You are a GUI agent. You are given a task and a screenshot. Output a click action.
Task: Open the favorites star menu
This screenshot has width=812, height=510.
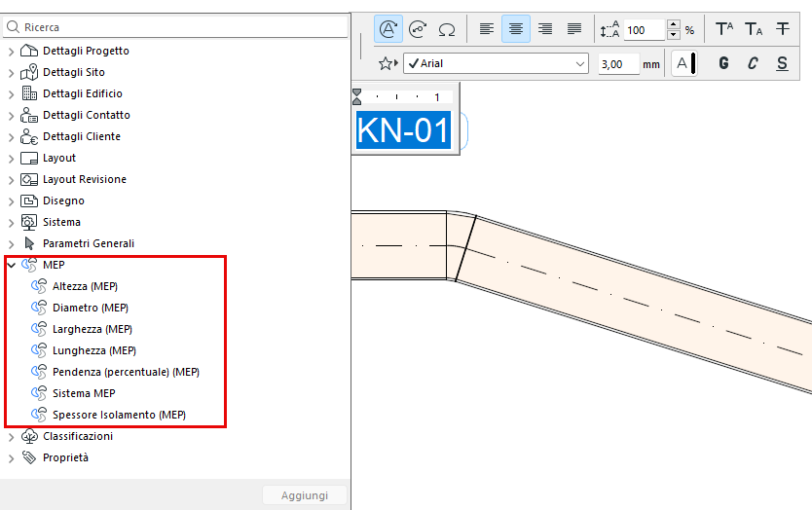pyautogui.click(x=388, y=63)
